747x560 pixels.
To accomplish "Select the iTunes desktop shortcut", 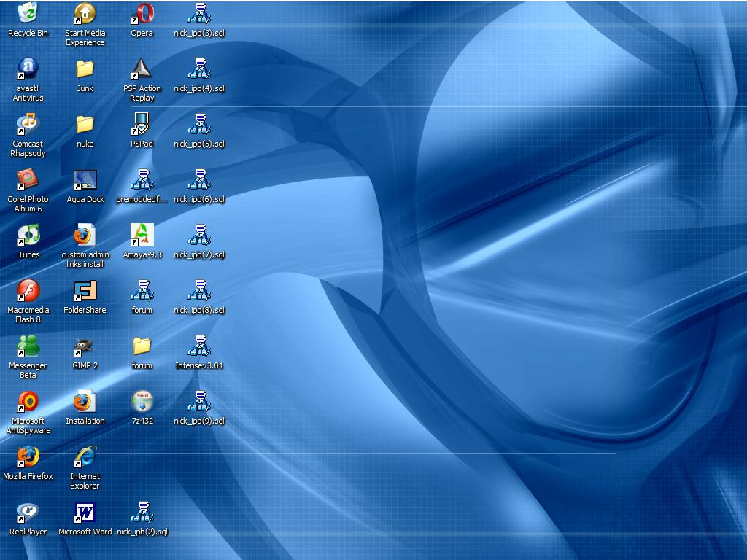I will [x=28, y=235].
